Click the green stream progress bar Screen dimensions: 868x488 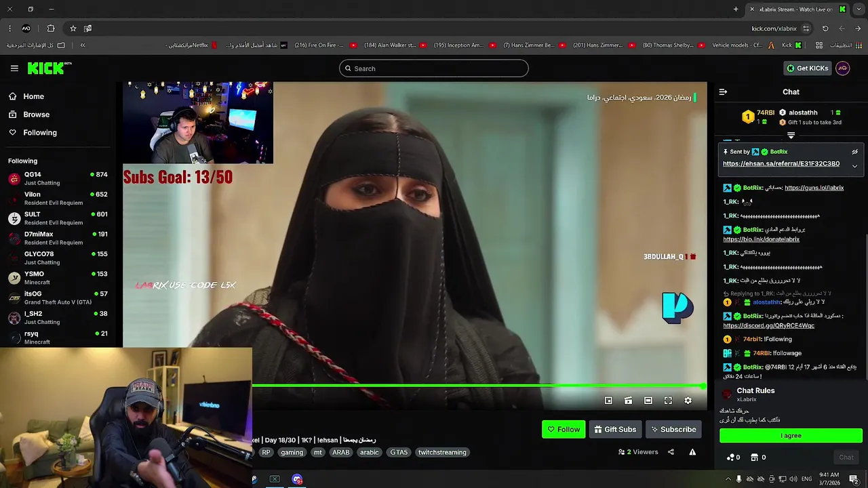(x=479, y=386)
